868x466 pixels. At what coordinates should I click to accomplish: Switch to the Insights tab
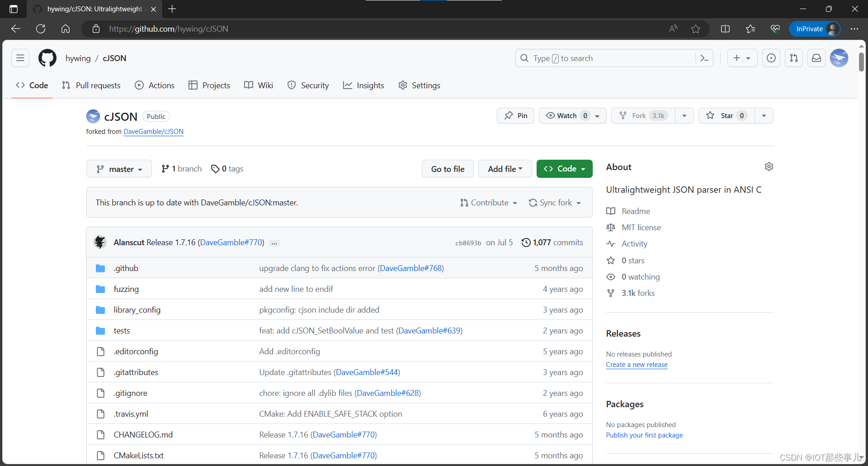pyautogui.click(x=363, y=86)
